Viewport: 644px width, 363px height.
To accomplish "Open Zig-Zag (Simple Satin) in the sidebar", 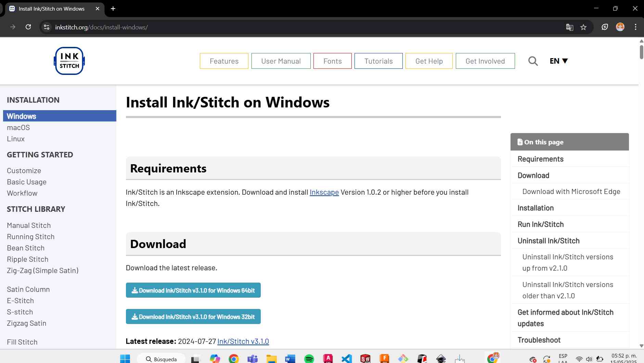I will point(43,271).
